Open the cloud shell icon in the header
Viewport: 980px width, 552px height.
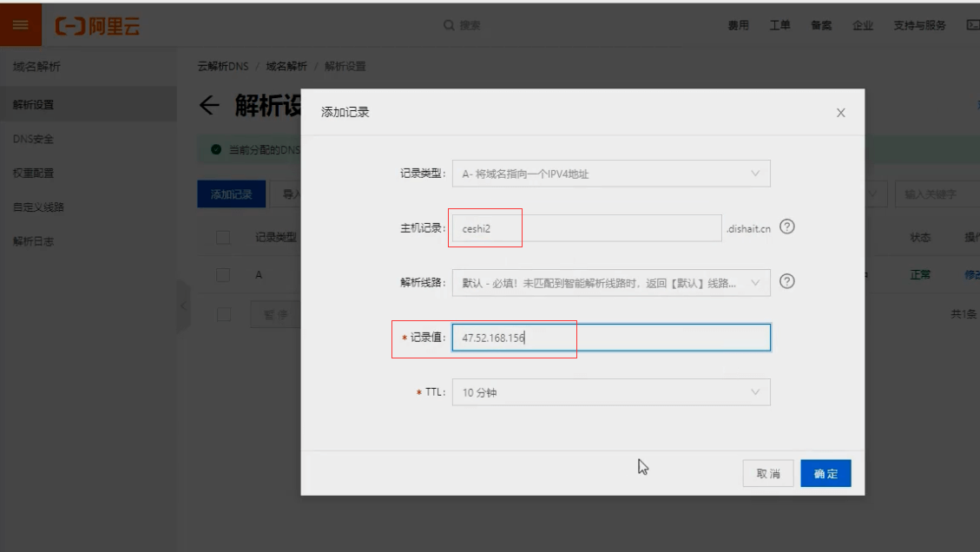973,25
